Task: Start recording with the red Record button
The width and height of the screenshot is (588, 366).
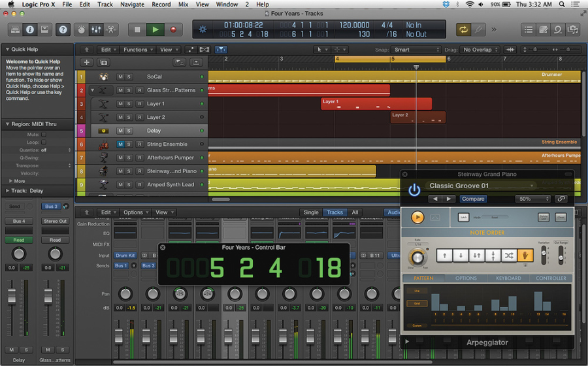Action: point(173,29)
